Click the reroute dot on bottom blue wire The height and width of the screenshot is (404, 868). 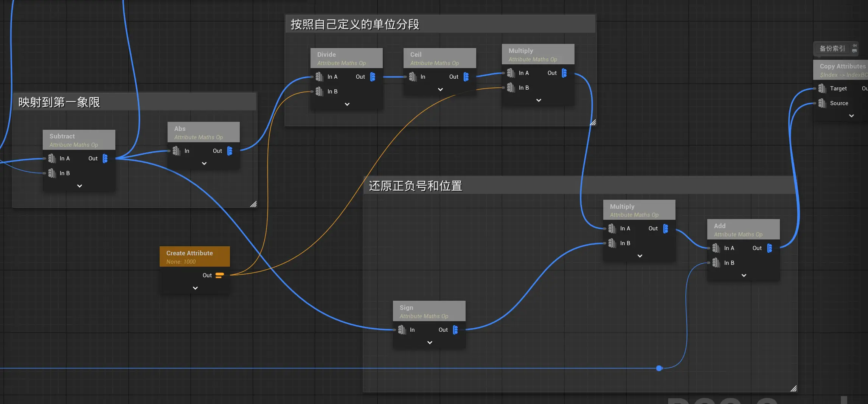659,368
